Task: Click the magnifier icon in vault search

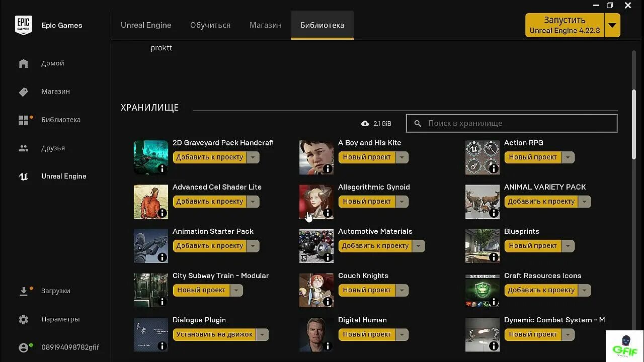Action: click(x=417, y=123)
